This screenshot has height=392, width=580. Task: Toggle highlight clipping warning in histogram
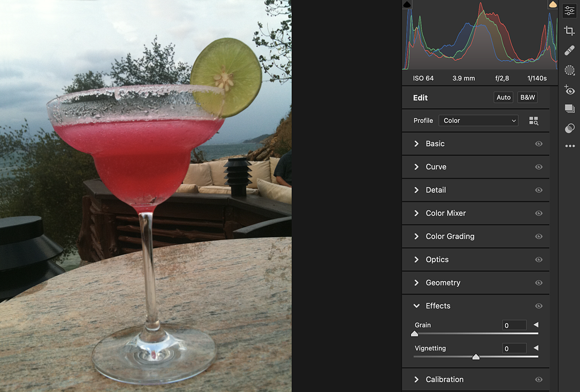click(x=553, y=5)
